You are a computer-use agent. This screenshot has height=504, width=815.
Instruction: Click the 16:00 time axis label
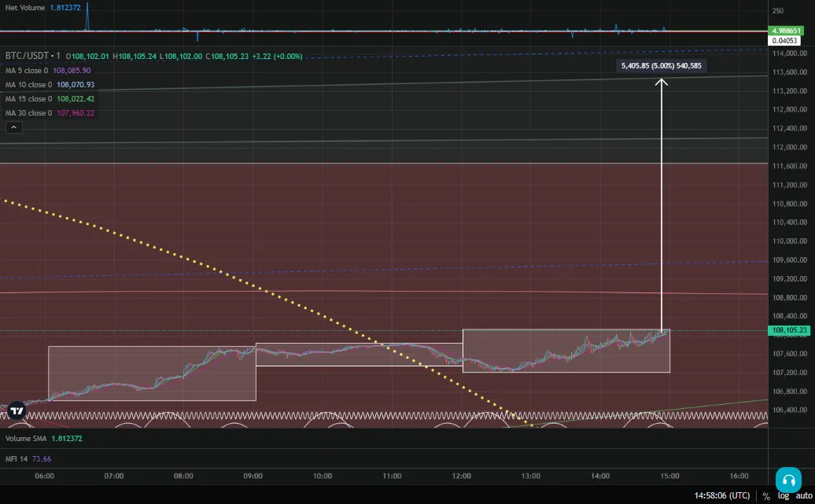[739, 476]
